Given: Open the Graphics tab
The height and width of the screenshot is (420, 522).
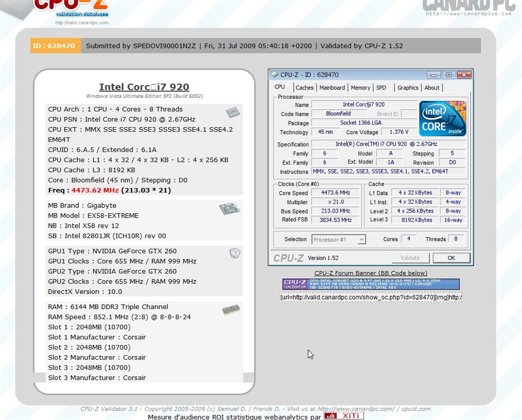Looking at the screenshot, I should pyautogui.click(x=408, y=88).
